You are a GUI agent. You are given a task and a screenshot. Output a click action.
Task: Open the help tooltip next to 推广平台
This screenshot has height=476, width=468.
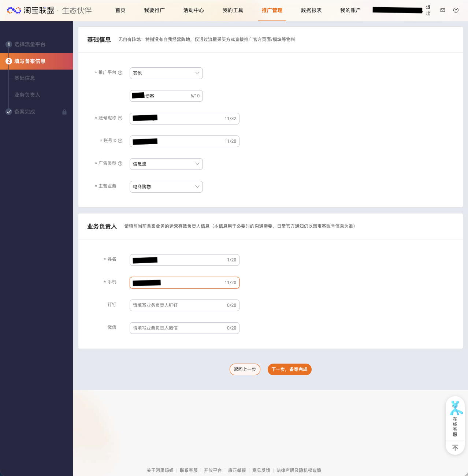pos(120,73)
